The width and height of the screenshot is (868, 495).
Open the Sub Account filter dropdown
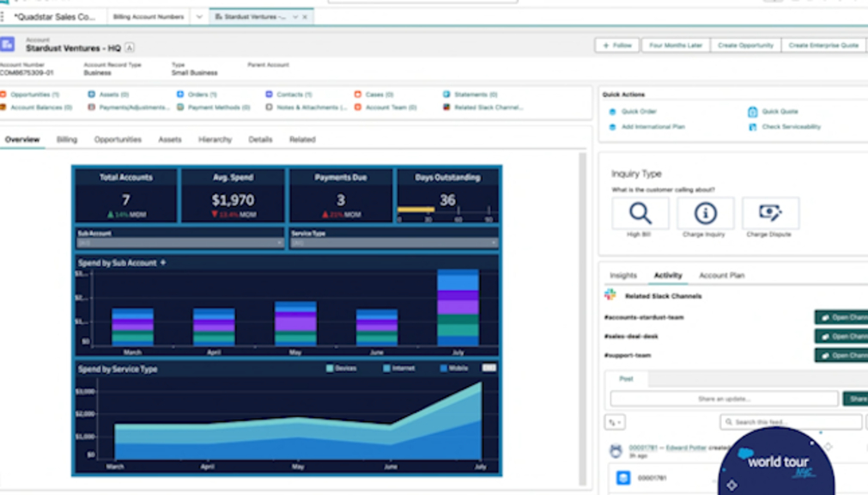pos(180,243)
